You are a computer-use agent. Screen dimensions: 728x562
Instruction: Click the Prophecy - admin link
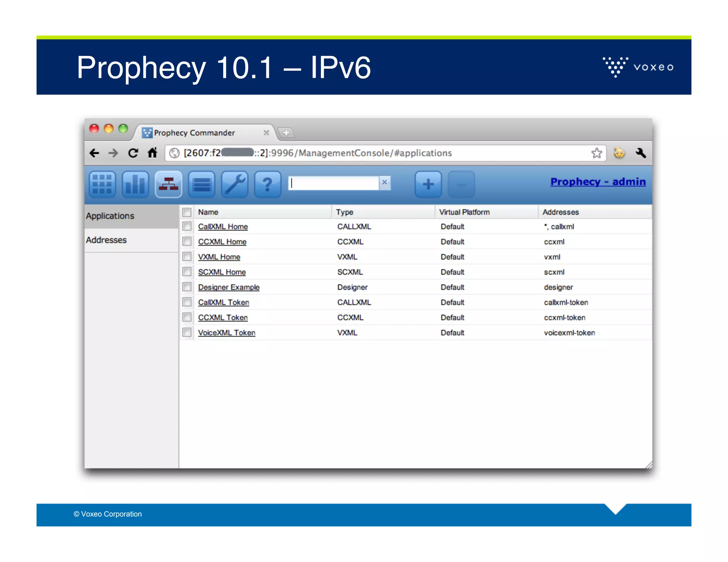(598, 182)
